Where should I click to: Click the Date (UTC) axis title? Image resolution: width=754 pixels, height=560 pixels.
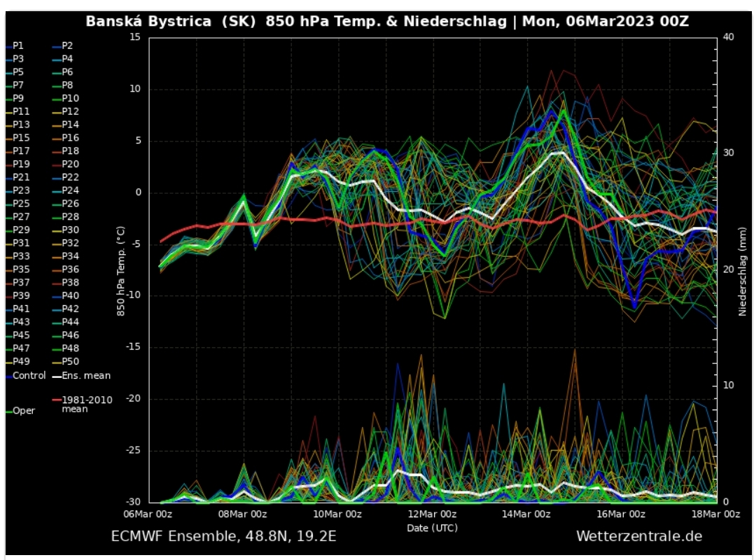(432, 528)
